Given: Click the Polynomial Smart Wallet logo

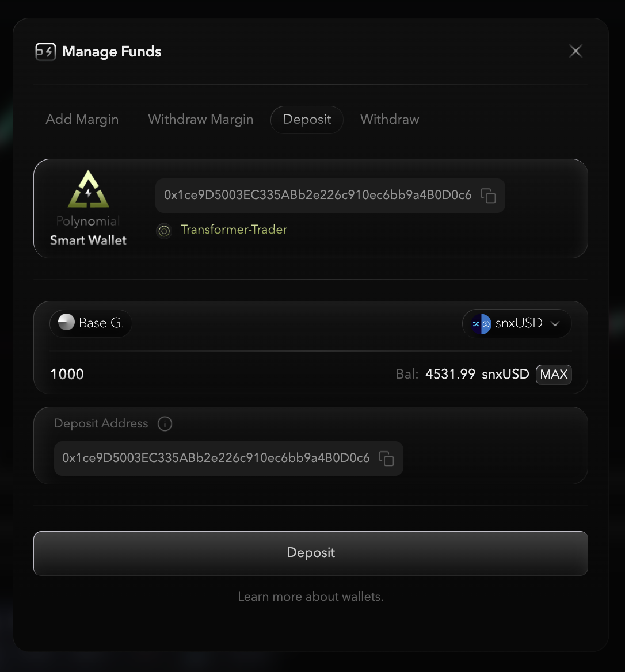Looking at the screenshot, I should [x=88, y=189].
